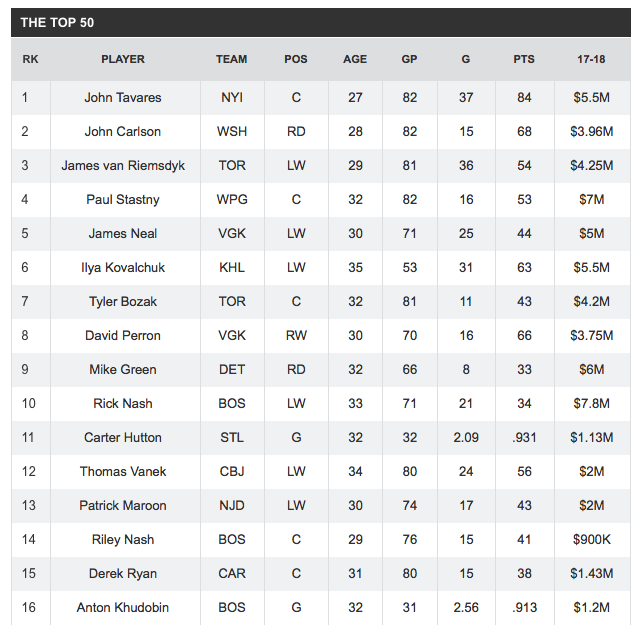Click James van Riemsdyk's name
The height and width of the screenshot is (625, 631).
point(123,165)
